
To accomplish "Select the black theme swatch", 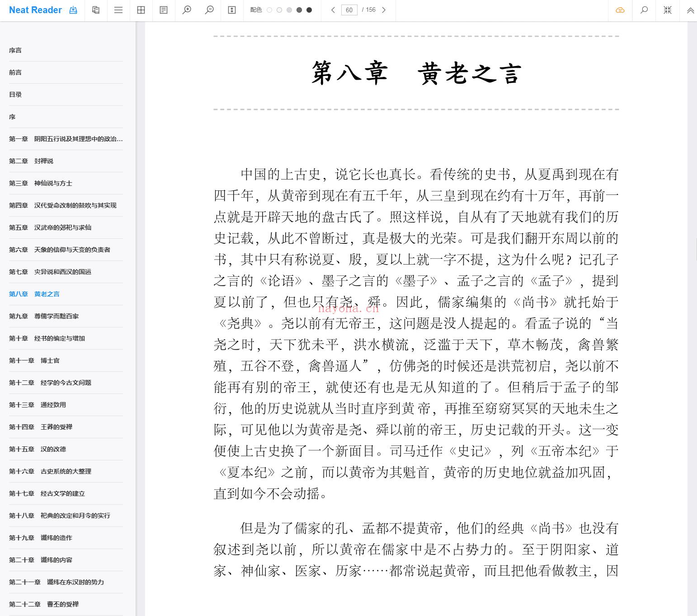I will click(309, 10).
